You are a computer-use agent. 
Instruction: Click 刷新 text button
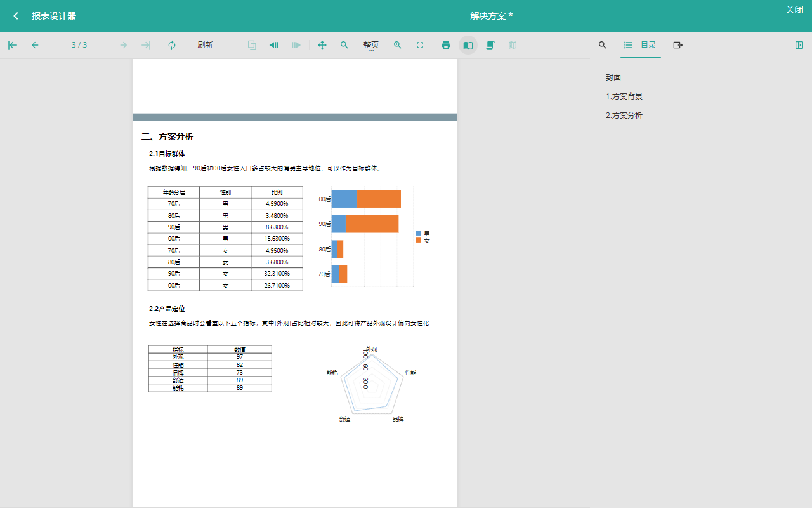click(x=205, y=45)
